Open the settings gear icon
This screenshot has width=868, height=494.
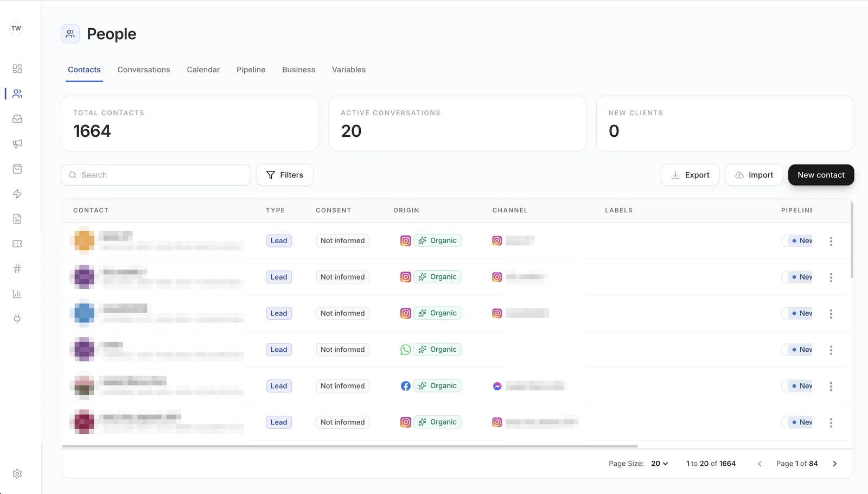[17, 474]
